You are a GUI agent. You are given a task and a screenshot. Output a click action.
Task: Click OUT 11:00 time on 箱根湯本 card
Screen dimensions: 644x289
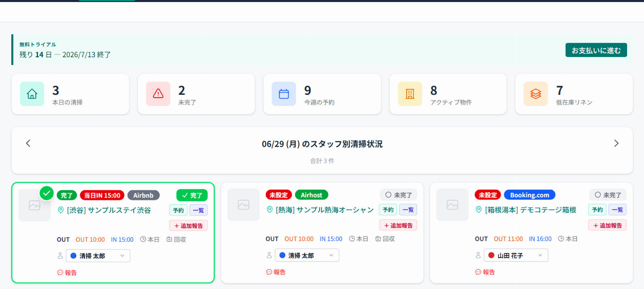pyautogui.click(x=508, y=239)
